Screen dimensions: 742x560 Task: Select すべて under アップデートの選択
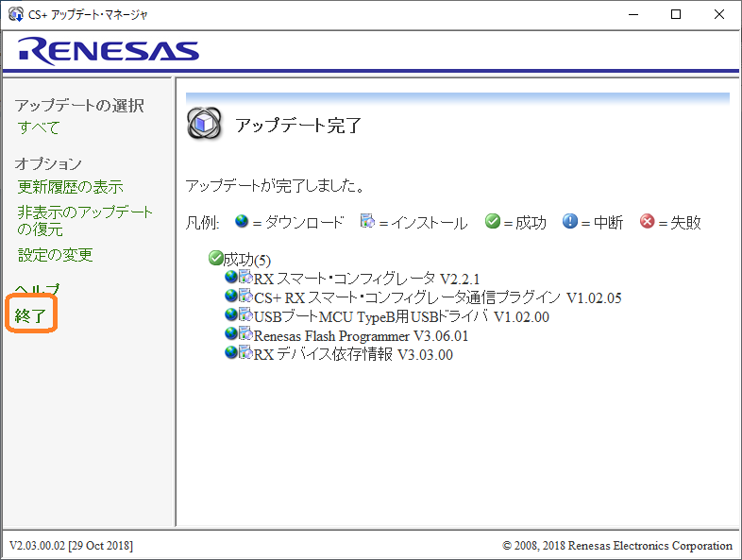(x=39, y=127)
